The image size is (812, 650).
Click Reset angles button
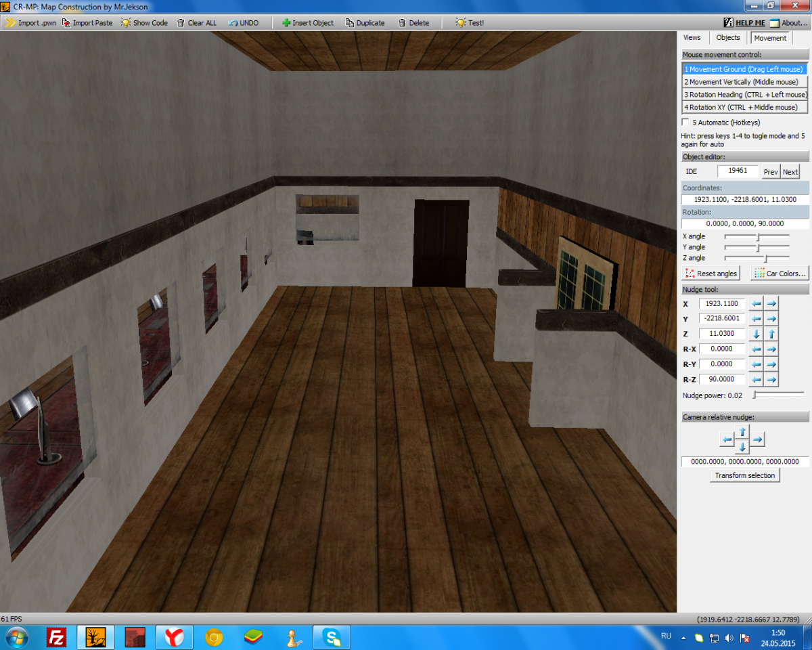711,274
